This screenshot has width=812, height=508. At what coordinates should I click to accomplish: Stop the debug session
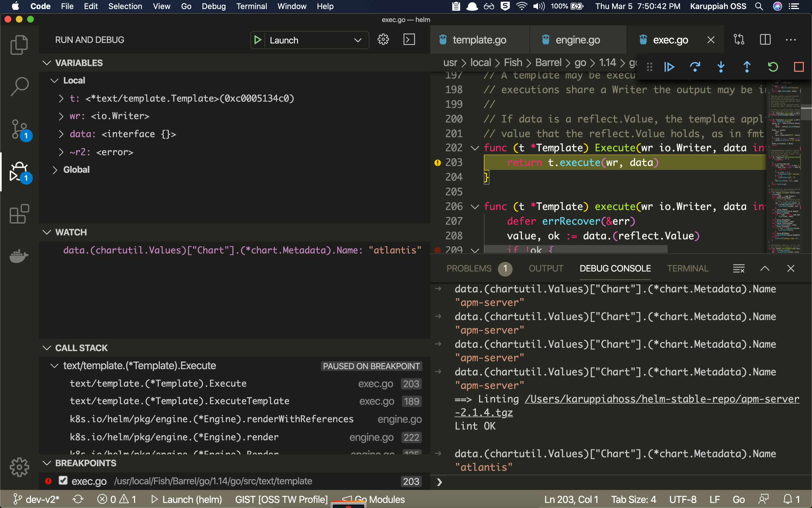798,67
